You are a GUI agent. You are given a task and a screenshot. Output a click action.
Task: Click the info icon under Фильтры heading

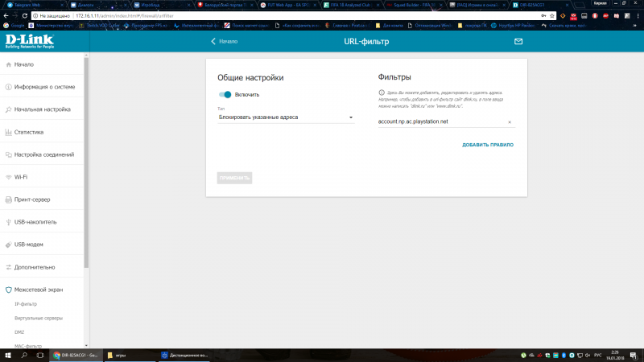pyautogui.click(x=381, y=93)
